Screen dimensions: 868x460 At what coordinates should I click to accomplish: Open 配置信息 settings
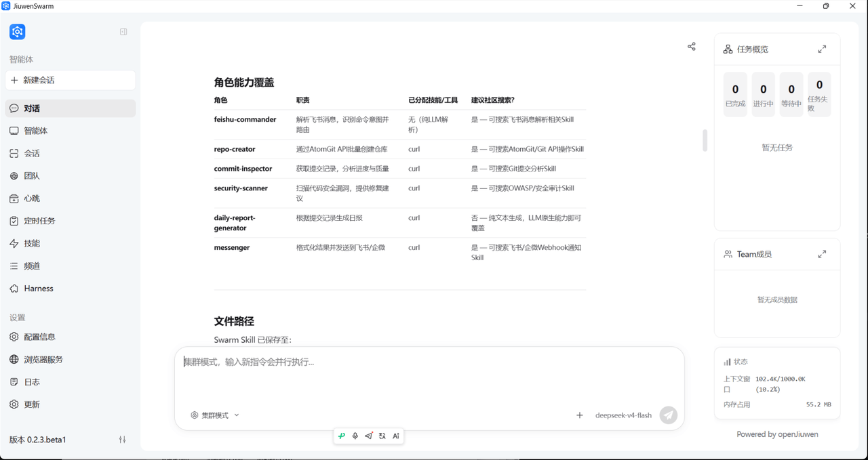pyautogui.click(x=71, y=337)
